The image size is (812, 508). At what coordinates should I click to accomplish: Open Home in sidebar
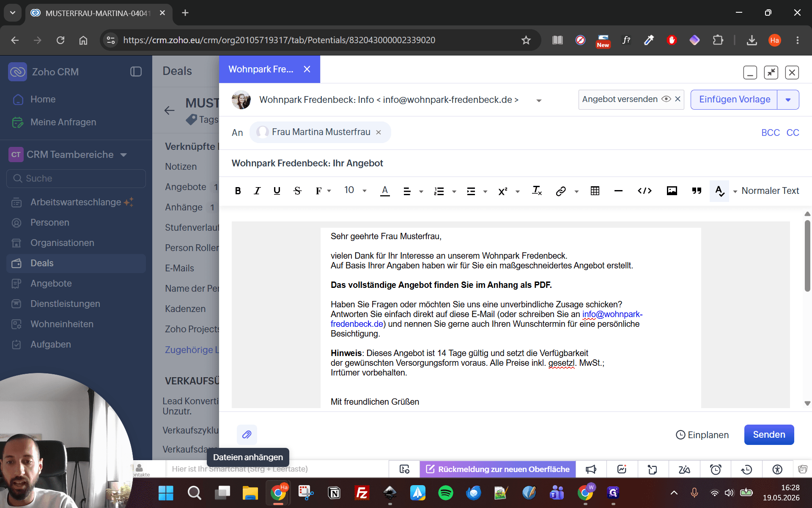(x=43, y=99)
